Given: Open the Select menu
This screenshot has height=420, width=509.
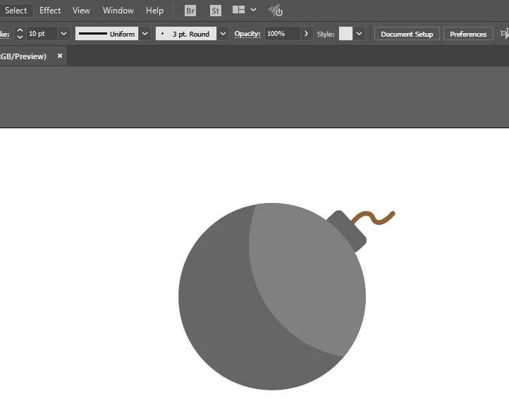Looking at the screenshot, I should [x=16, y=11].
